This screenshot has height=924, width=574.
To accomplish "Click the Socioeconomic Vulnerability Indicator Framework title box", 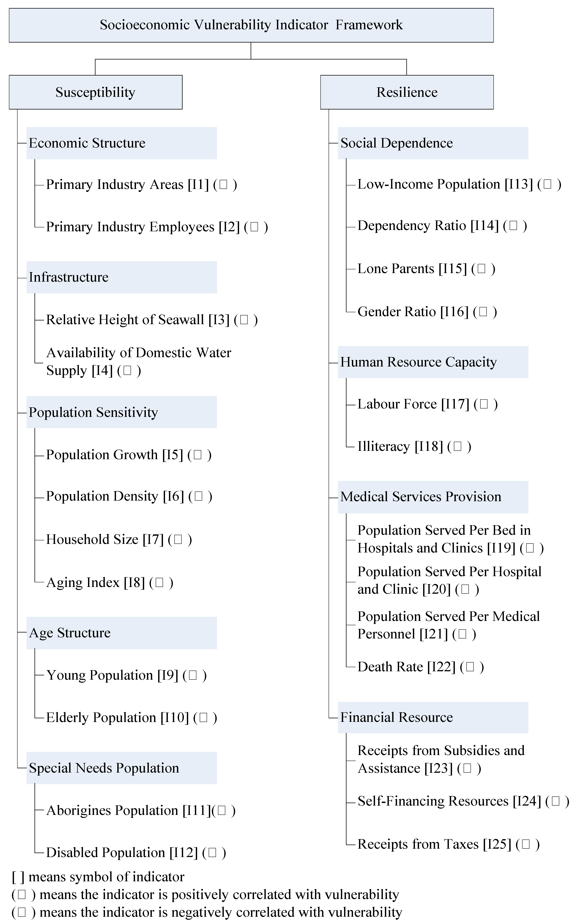I will [251, 25].
